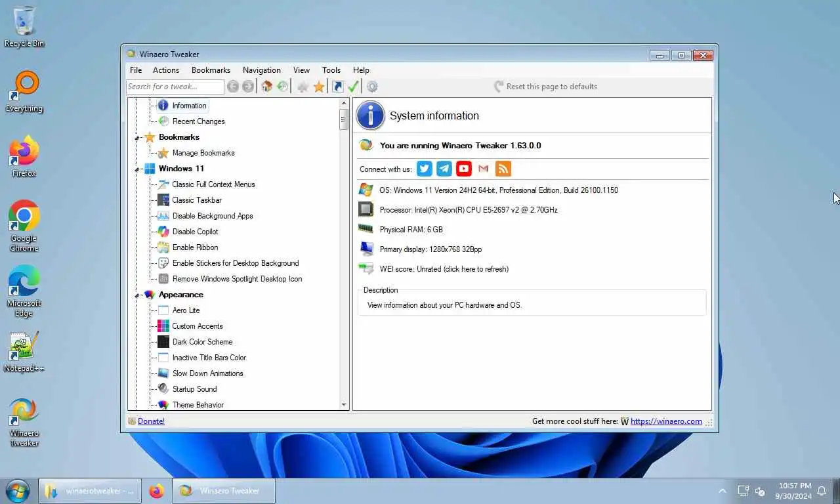Viewport: 840px width, 504px height.
Task: Select Recent Changes in the tree
Action: pos(198,121)
